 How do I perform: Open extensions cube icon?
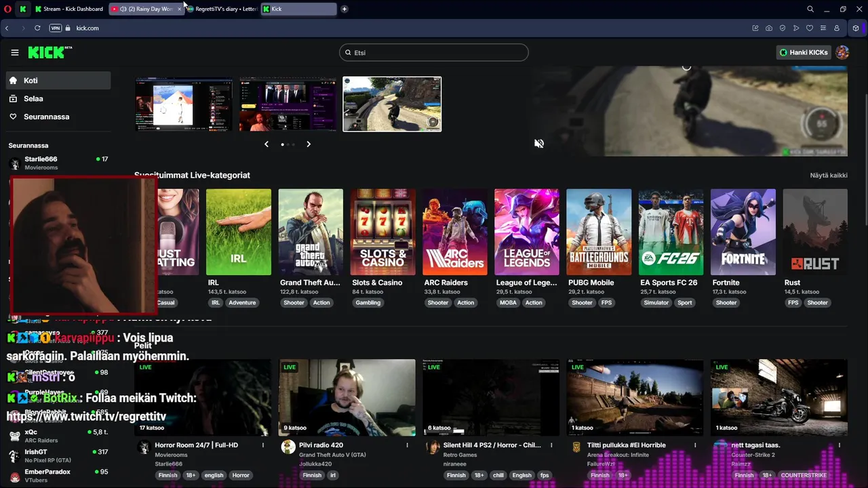[856, 28]
